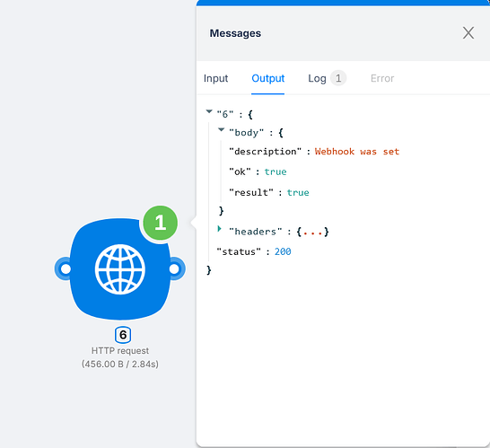Select the Output tab
Screen dimensions: 490x448
click(x=267, y=78)
